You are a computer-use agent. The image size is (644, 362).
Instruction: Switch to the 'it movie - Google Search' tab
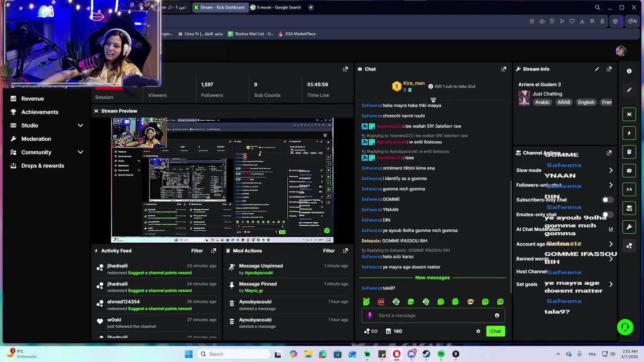coord(276,7)
